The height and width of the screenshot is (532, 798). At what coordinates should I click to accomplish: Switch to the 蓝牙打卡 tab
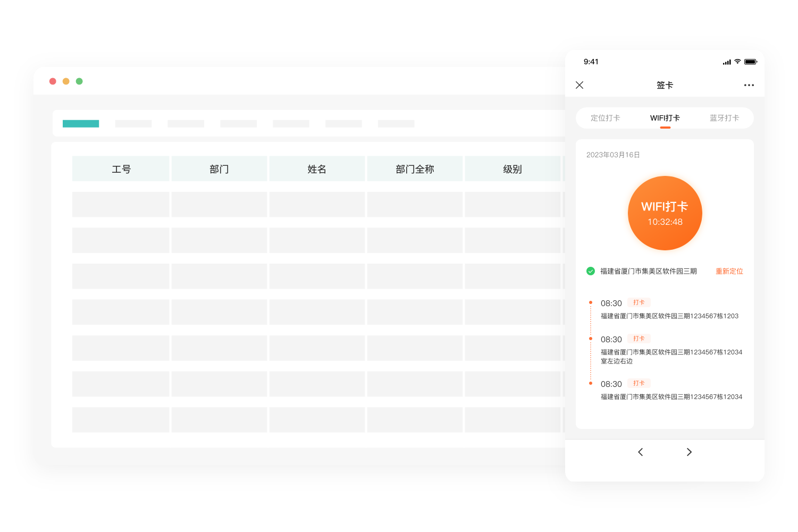(x=724, y=118)
